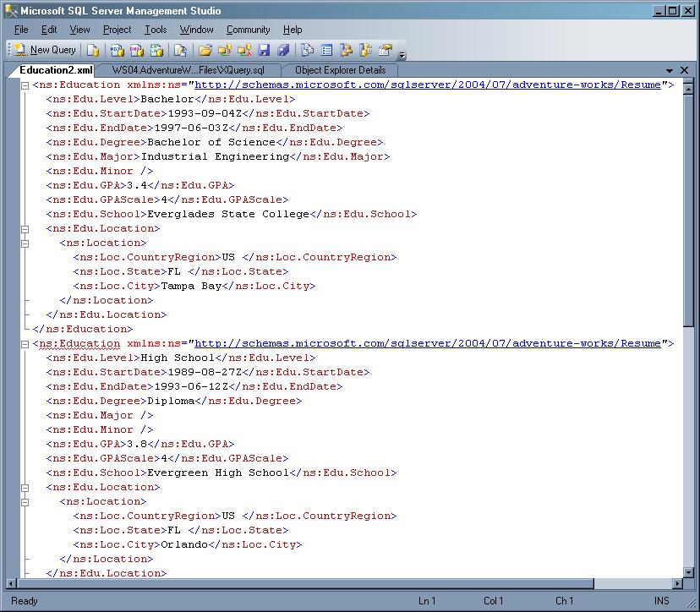Open the Help menu
The width and height of the screenshot is (700, 612).
pyautogui.click(x=293, y=30)
